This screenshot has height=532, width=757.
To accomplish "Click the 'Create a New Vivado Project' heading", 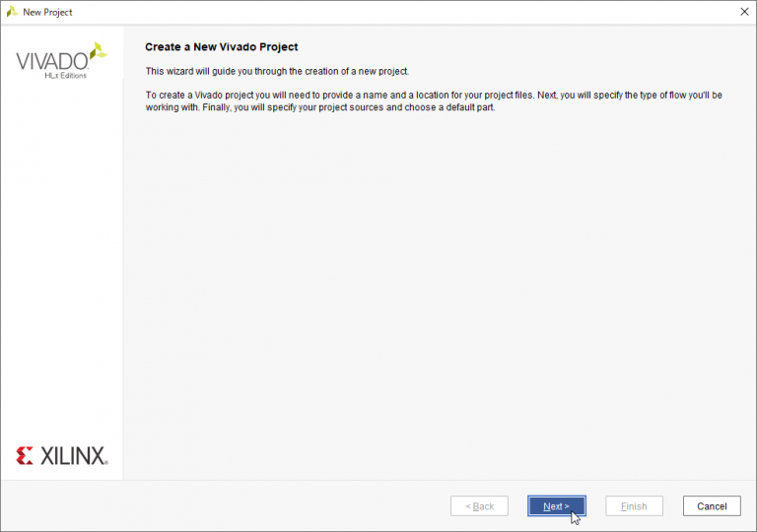I will point(221,47).
